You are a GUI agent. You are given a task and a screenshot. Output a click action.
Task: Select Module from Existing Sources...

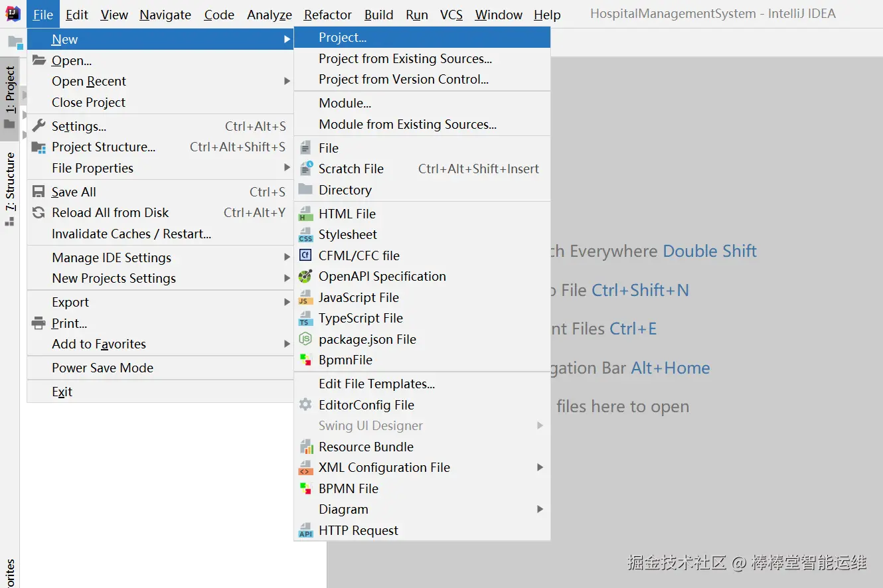(x=422, y=124)
